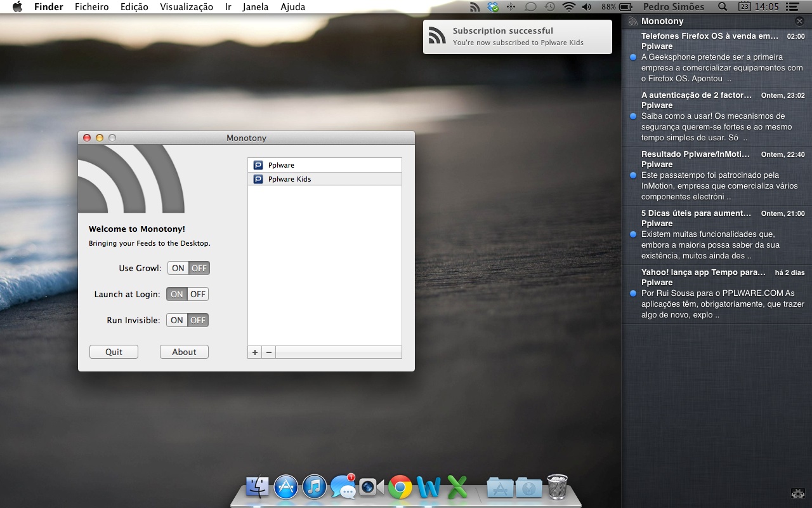Open the Ficheiro menu
812x508 pixels.
pos(91,7)
